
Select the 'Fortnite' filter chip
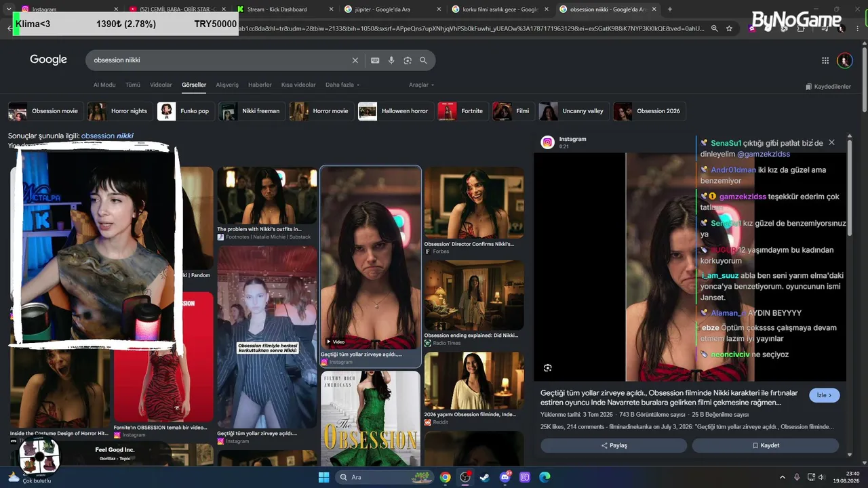pyautogui.click(x=463, y=111)
